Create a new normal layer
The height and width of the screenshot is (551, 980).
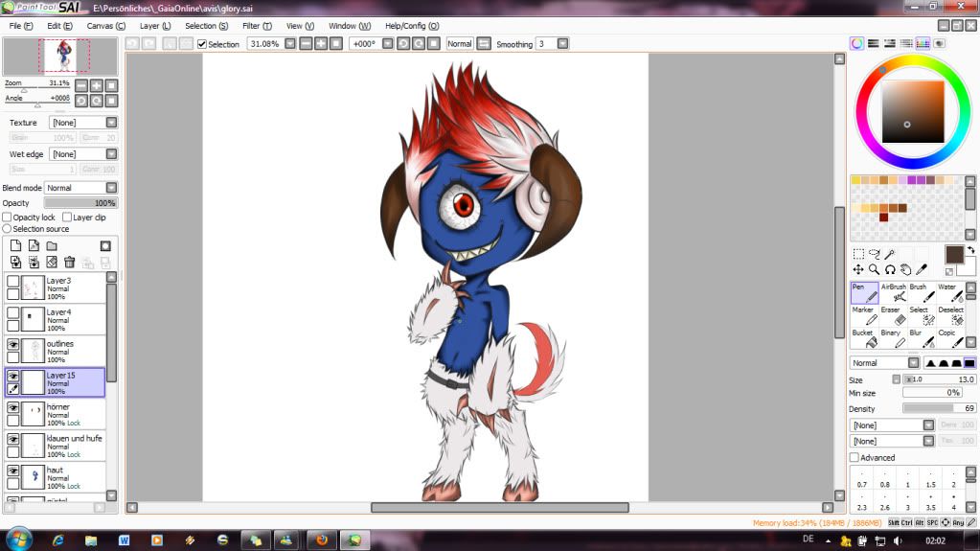point(15,245)
